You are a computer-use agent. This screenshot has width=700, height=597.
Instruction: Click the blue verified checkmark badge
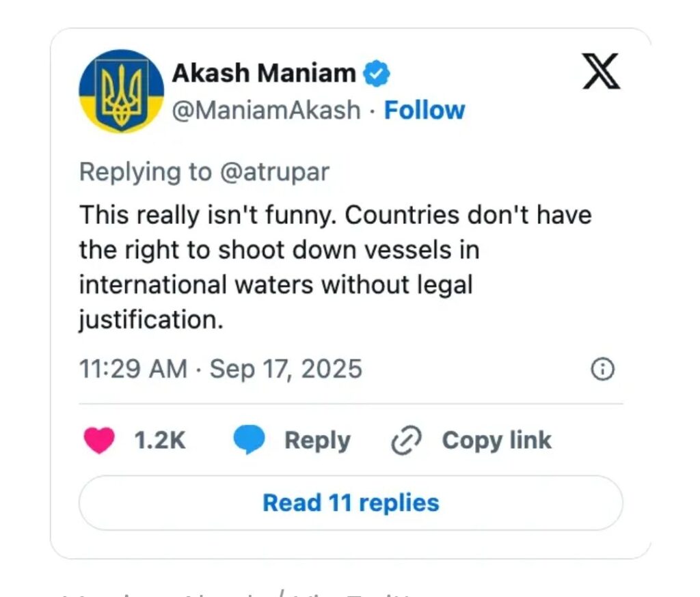point(377,73)
